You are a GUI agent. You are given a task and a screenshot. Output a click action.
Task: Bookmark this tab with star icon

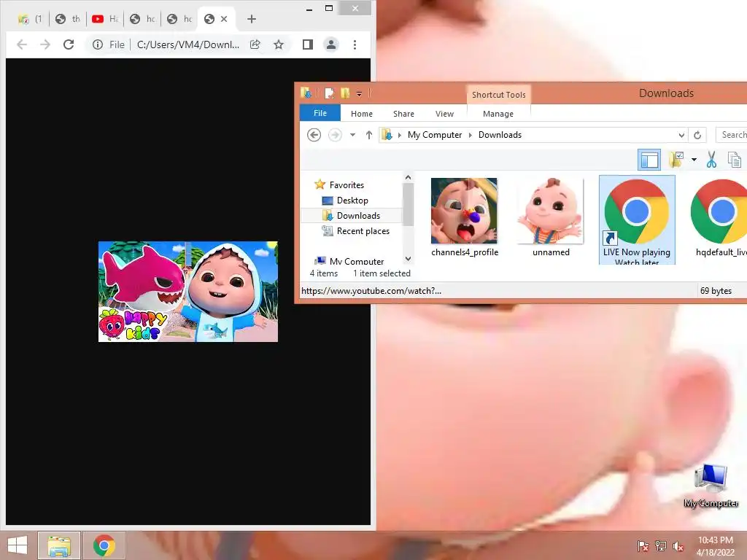click(279, 44)
